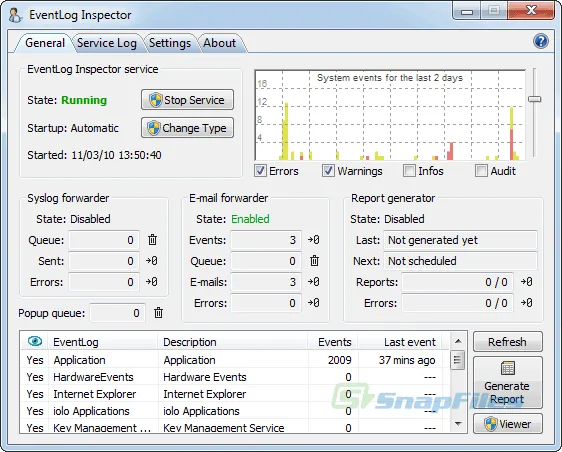
Task: Reset E-mail forwarder Errors counter icon
Action: click(314, 303)
